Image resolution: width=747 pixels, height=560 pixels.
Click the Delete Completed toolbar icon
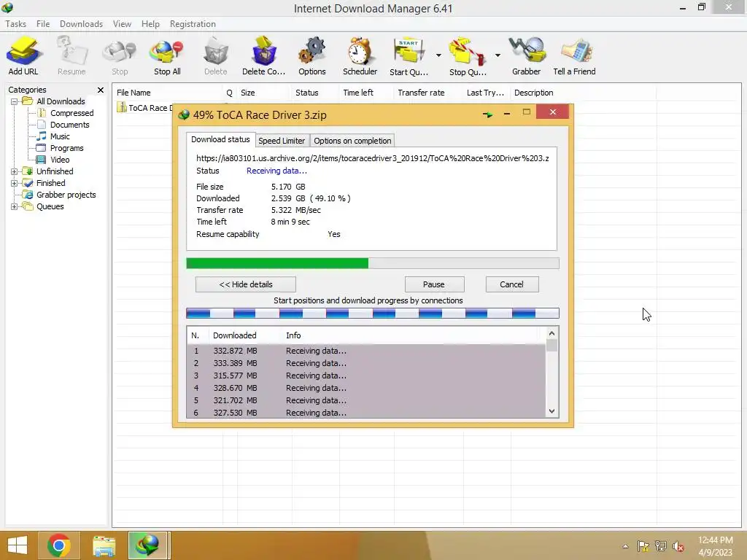click(x=263, y=55)
